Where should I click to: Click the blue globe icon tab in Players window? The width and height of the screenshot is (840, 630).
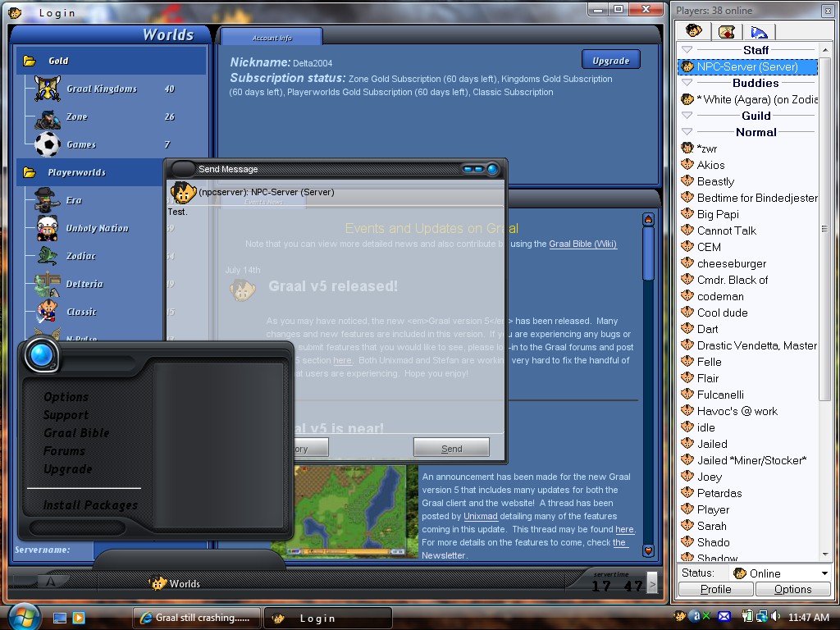pos(759,31)
